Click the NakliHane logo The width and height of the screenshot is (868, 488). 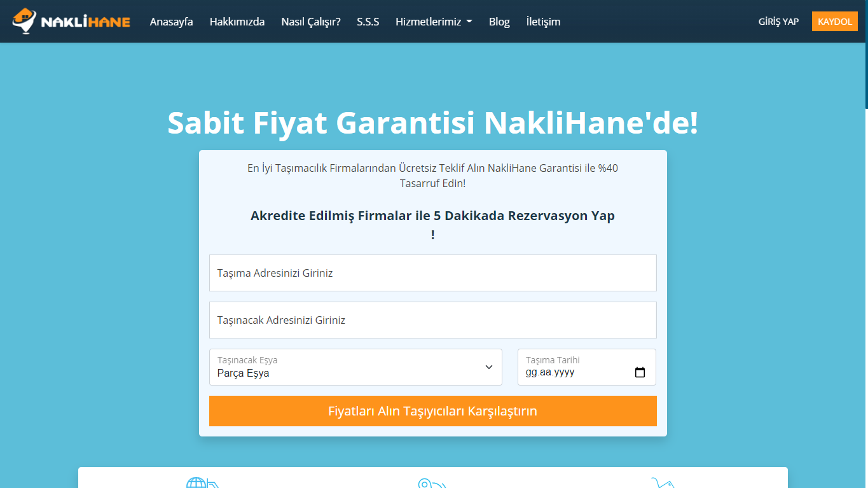[x=71, y=21]
